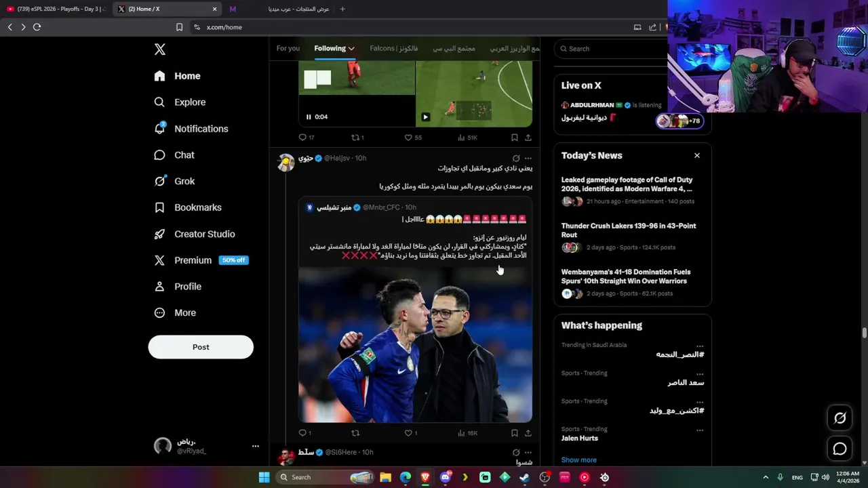The width and height of the screenshot is (868, 488).
Task: Share the @Haljsv post
Action: [528, 433]
